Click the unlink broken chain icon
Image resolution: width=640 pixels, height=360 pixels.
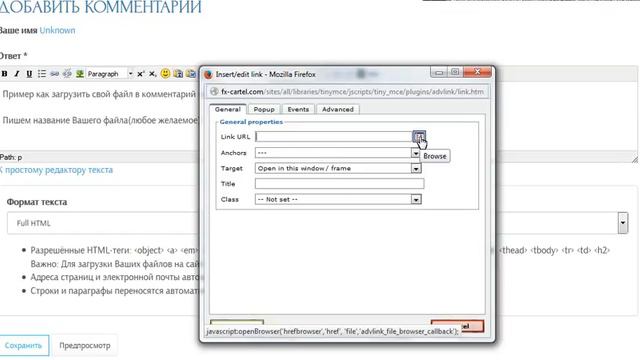[x=67, y=74]
